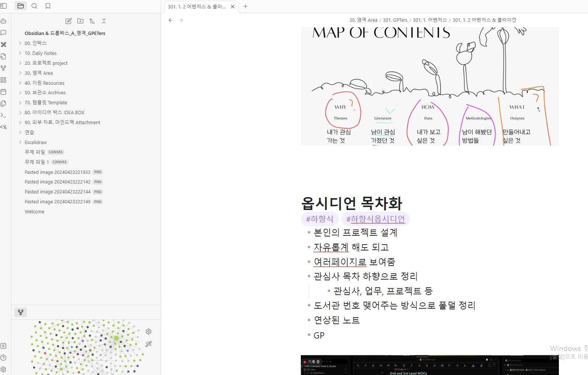Expand the Excalidraw folder
Viewport: 588px width, 375px height.
click(x=20, y=142)
